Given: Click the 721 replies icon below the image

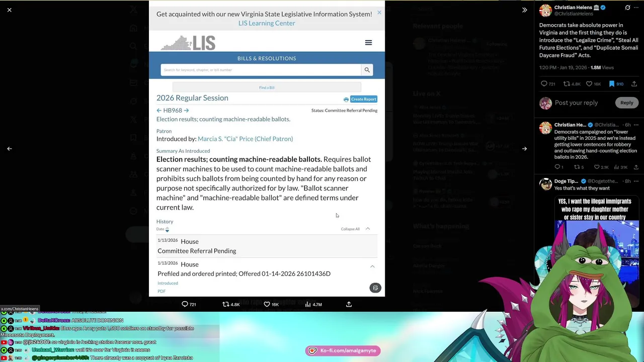Looking at the screenshot, I should [189, 304].
